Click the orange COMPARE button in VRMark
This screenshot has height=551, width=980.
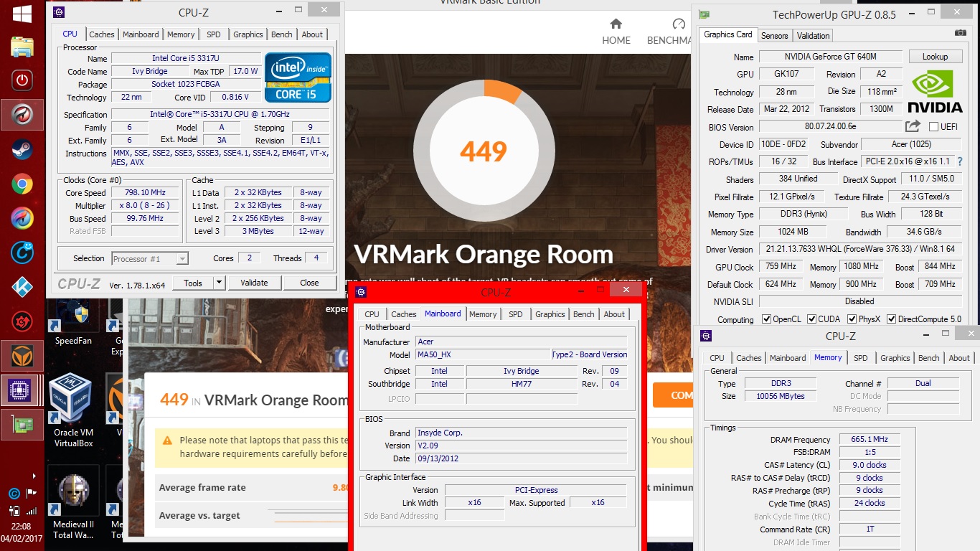pyautogui.click(x=673, y=395)
